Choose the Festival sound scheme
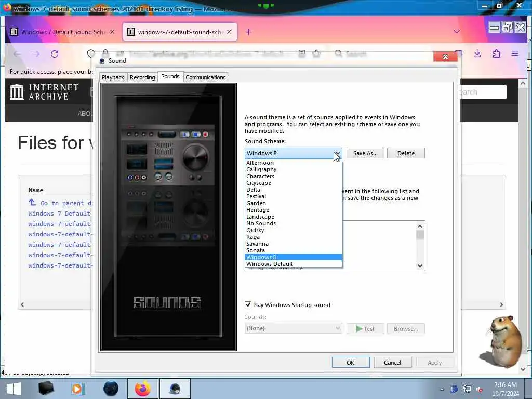 (293, 197)
